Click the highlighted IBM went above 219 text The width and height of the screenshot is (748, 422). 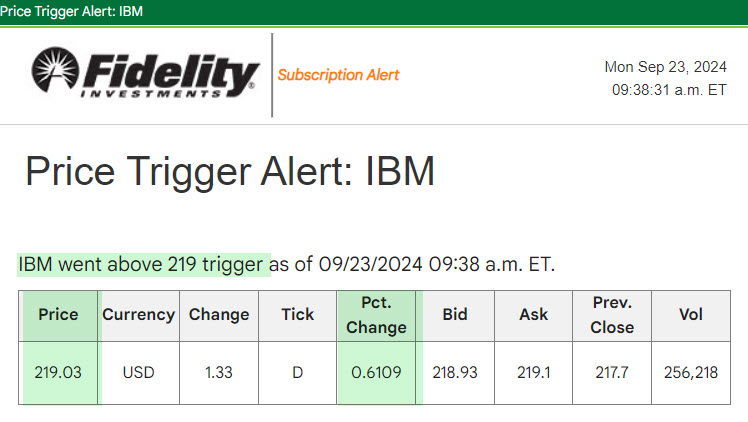(143, 265)
